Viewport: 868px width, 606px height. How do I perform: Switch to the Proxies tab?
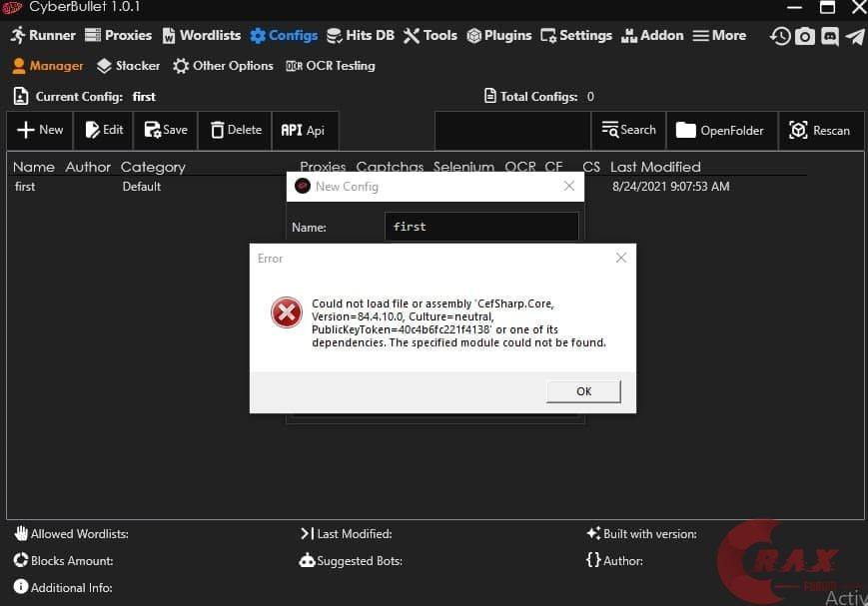pos(118,35)
